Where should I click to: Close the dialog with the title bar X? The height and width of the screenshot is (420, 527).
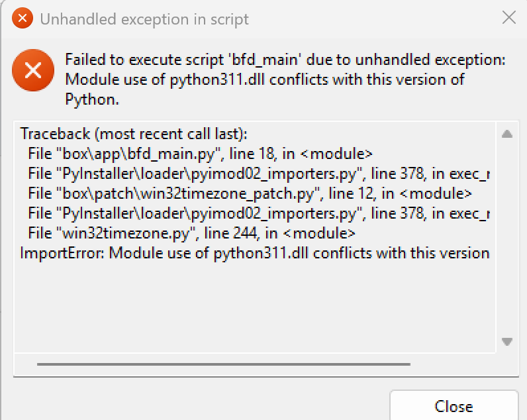[509, 17]
